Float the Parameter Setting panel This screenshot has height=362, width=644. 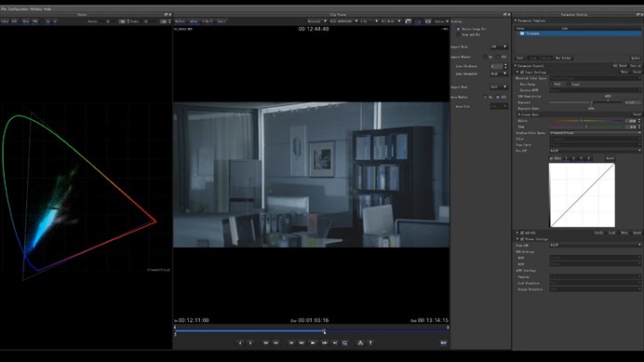(x=637, y=14)
